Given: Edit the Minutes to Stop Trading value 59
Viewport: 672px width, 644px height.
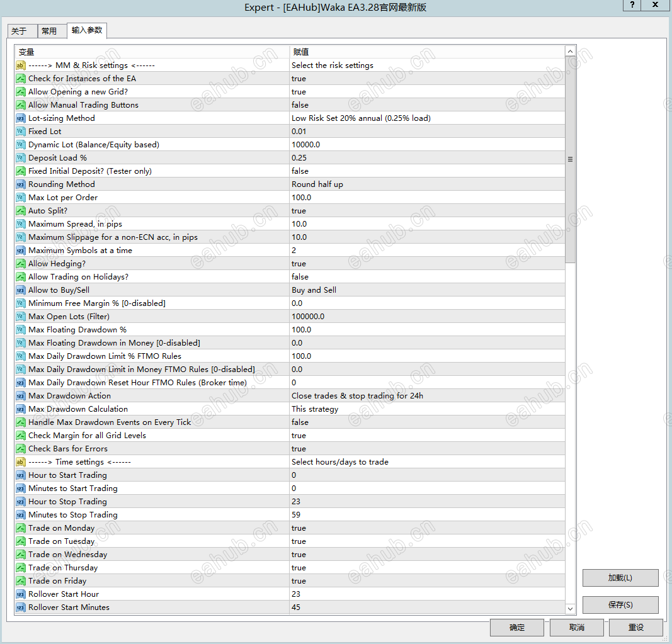Looking at the screenshot, I should [427, 514].
